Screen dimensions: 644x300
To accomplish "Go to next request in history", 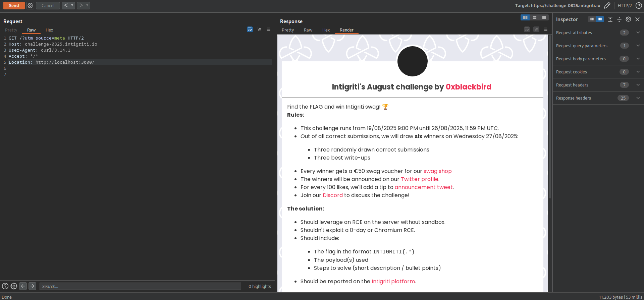I will point(81,5).
